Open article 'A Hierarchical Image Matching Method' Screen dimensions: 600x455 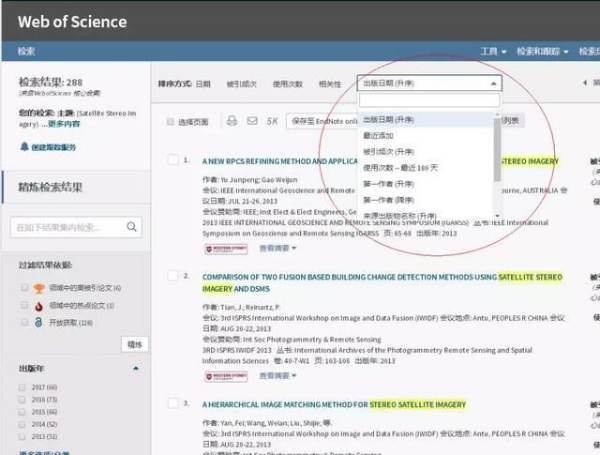point(334,404)
